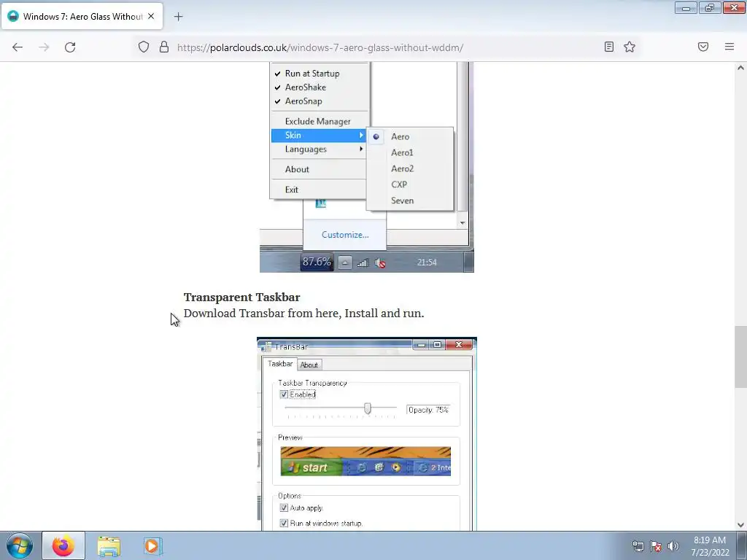Open the Firefox hamburger menu
The height and width of the screenshot is (560, 747).
coord(729,47)
